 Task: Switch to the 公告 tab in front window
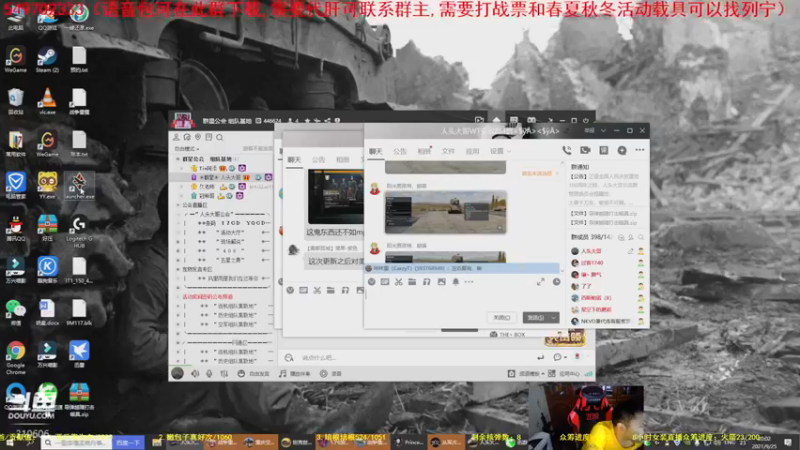click(399, 152)
